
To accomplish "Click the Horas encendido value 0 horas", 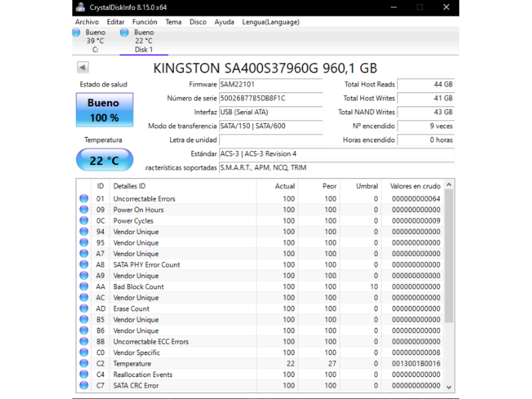I will click(x=426, y=140).
